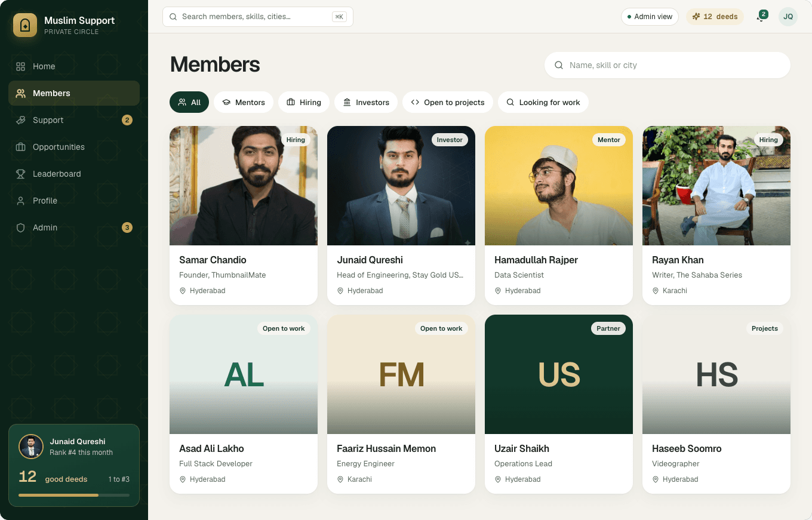The image size is (812, 520).
Task: Open Opportunities in the sidebar
Action: [74, 147]
